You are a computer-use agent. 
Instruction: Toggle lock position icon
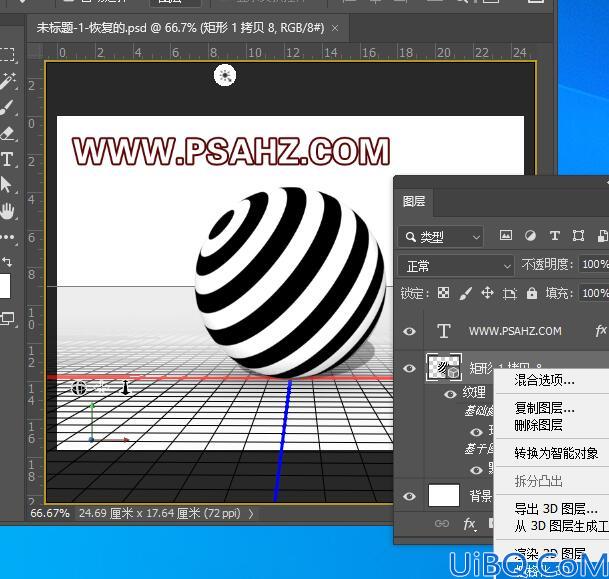(x=487, y=293)
